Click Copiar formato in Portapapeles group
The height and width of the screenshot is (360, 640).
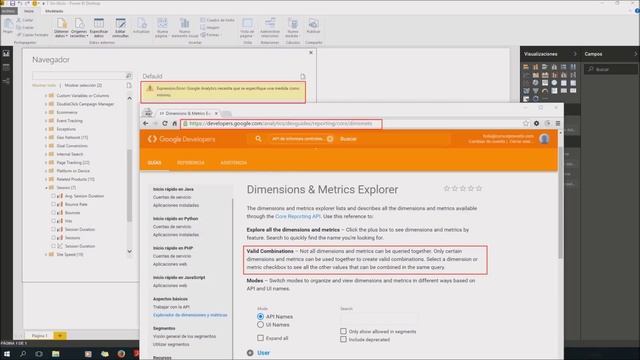click(x=33, y=35)
